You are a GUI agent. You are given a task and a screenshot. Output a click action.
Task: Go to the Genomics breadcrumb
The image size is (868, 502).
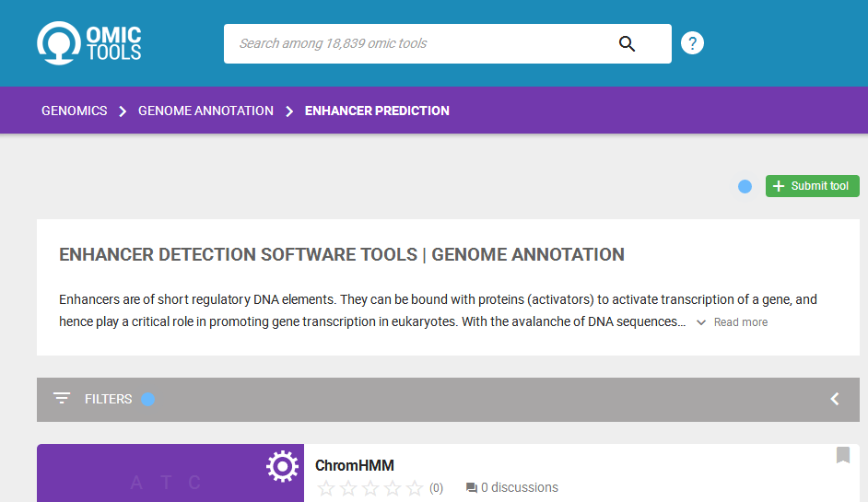75,111
